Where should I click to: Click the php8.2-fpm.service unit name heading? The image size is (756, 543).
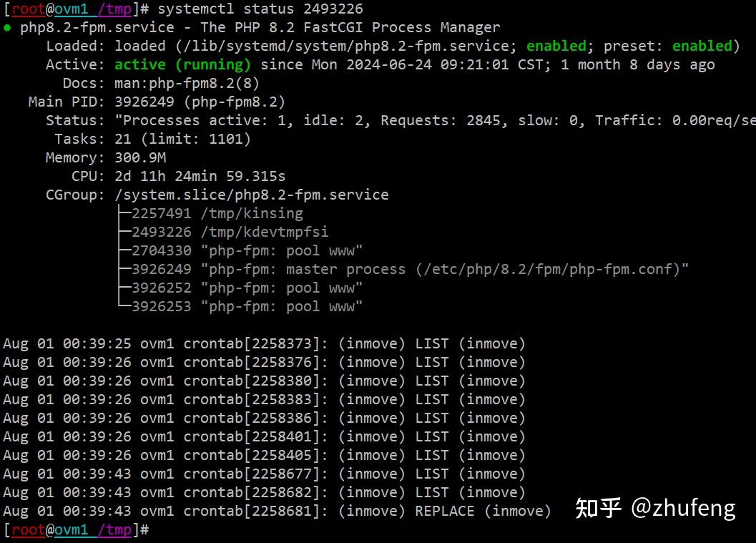(97, 27)
